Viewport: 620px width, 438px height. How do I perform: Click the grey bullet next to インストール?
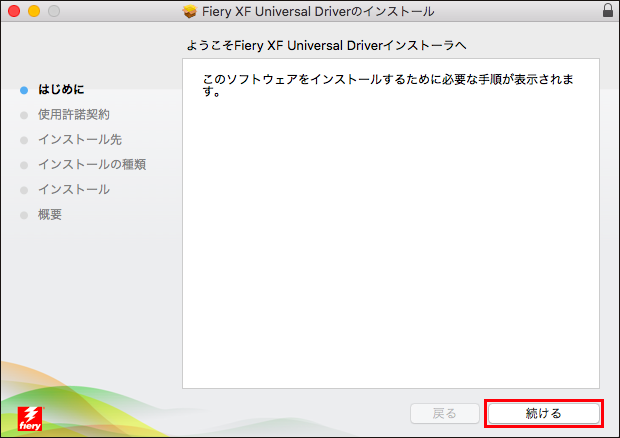[24, 190]
